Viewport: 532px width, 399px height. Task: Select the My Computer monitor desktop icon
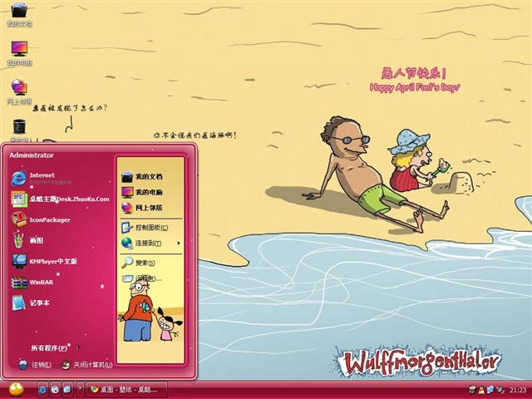point(19,53)
